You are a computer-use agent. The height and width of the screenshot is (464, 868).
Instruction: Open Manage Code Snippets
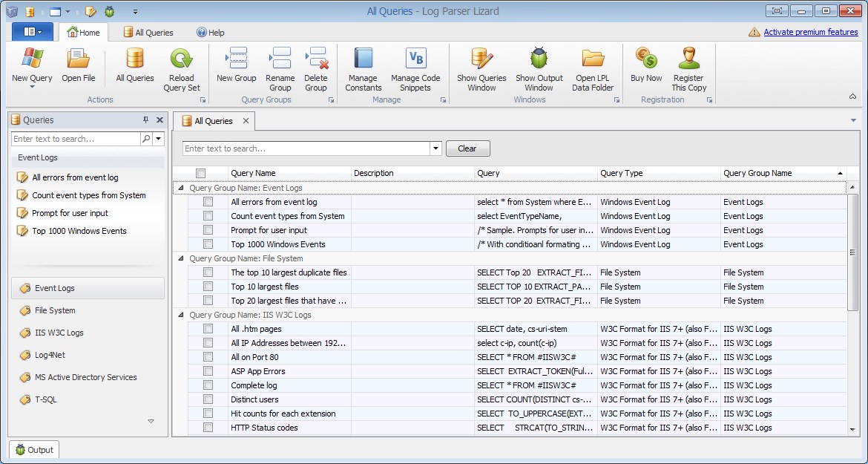(x=415, y=70)
